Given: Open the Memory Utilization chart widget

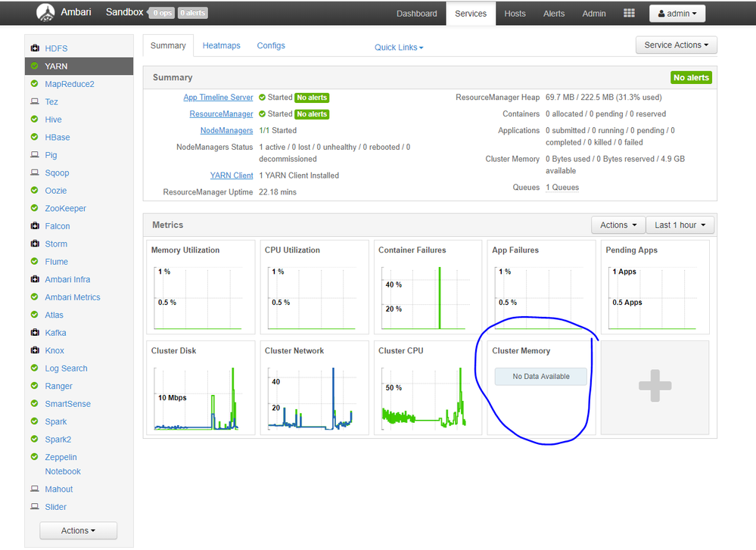Looking at the screenshot, I should [201, 287].
